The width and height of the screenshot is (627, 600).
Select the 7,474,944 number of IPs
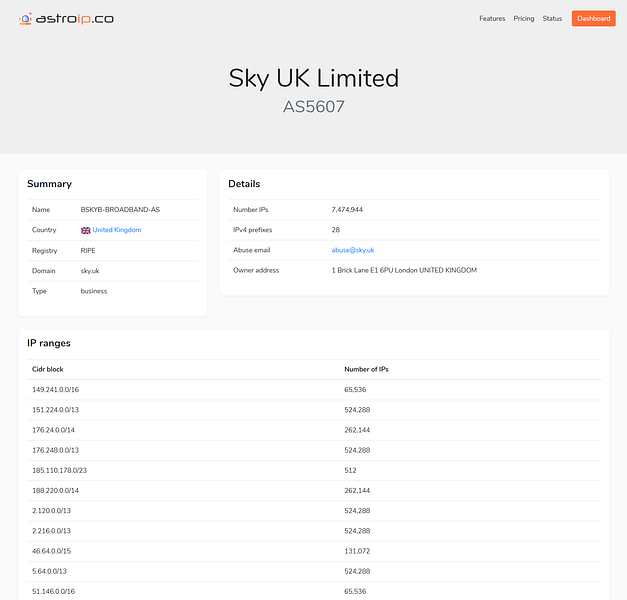(x=347, y=210)
